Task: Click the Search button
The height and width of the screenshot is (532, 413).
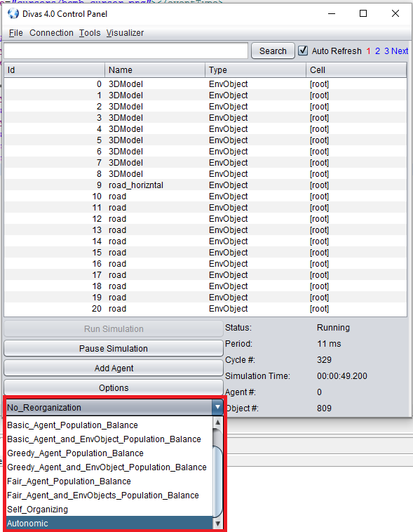Action: click(x=273, y=51)
